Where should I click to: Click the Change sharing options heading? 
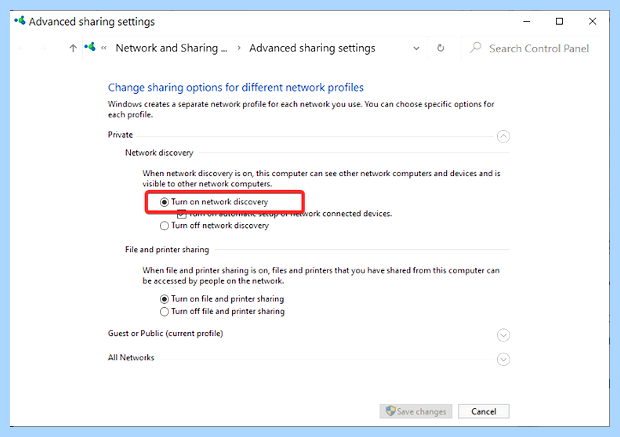[236, 87]
